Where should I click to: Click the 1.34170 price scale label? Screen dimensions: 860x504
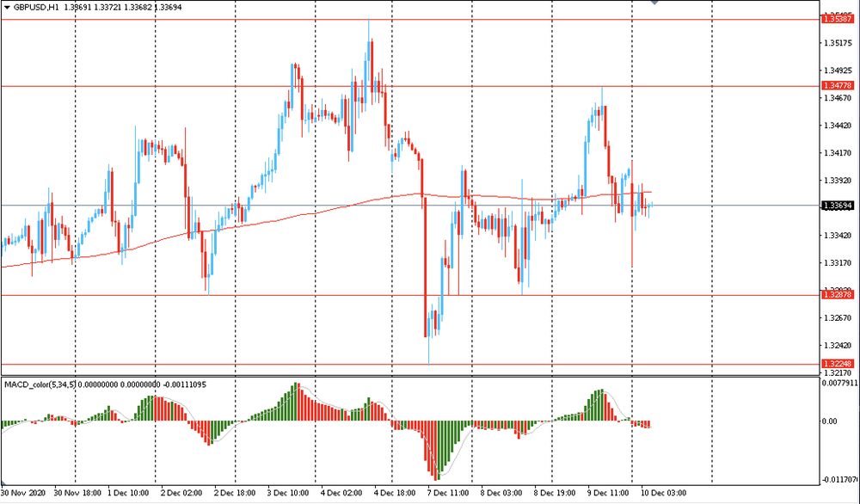[x=838, y=153]
